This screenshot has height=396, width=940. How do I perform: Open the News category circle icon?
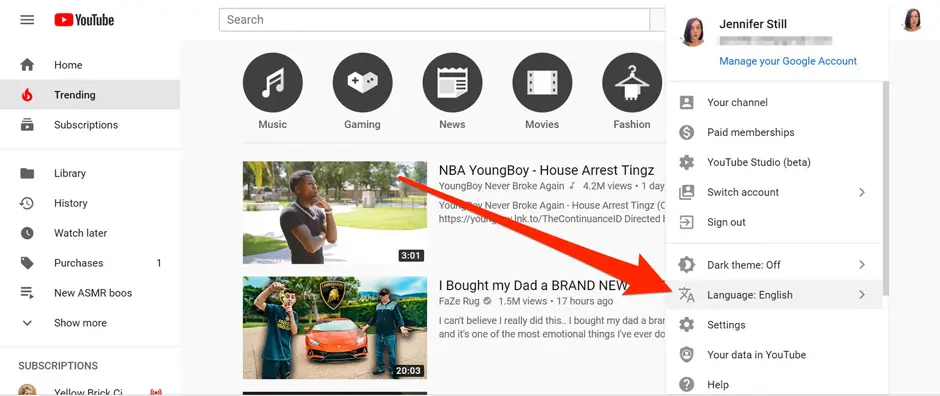coord(453,82)
